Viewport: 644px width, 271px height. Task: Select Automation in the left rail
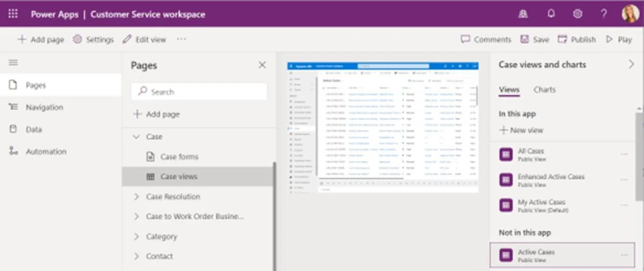60,152
